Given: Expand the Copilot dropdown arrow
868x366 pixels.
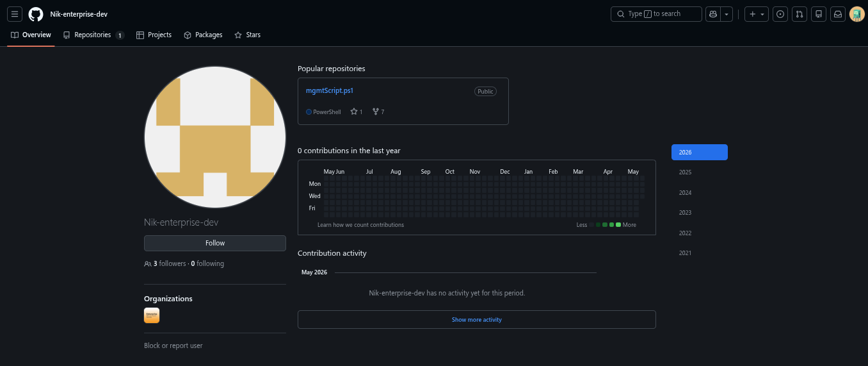Looking at the screenshot, I should click(727, 14).
